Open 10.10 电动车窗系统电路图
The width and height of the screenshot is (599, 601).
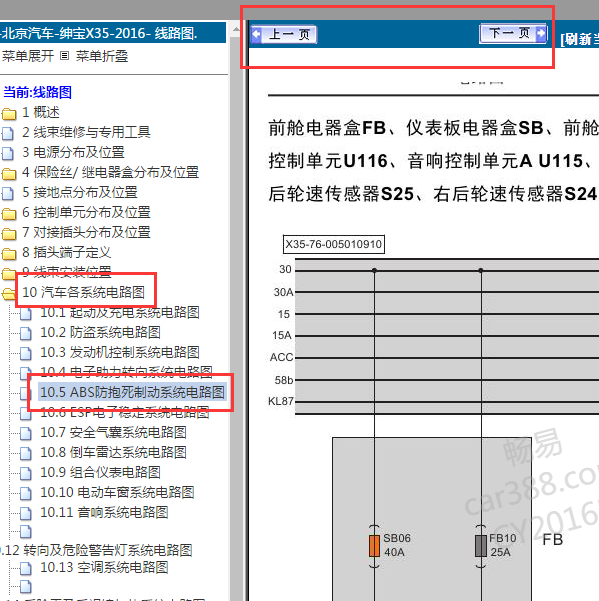(x=117, y=492)
